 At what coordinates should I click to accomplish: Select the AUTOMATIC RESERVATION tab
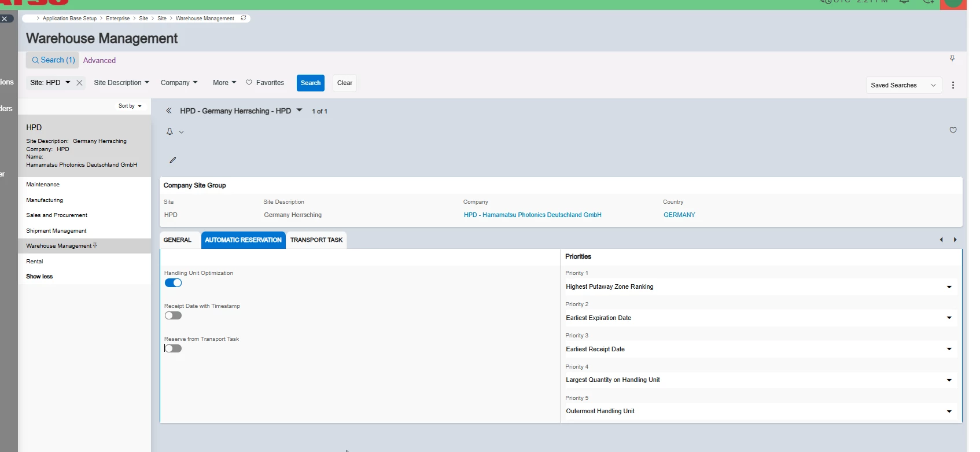pos(244,240)
